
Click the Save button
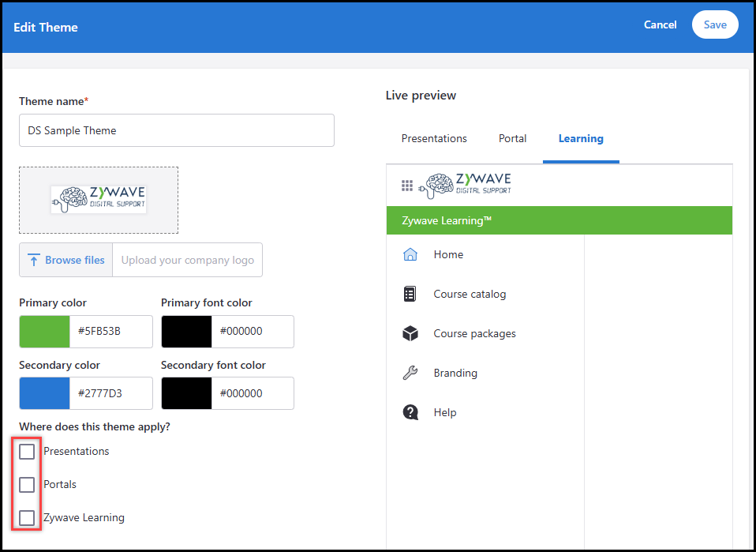(x=715, y=24)
